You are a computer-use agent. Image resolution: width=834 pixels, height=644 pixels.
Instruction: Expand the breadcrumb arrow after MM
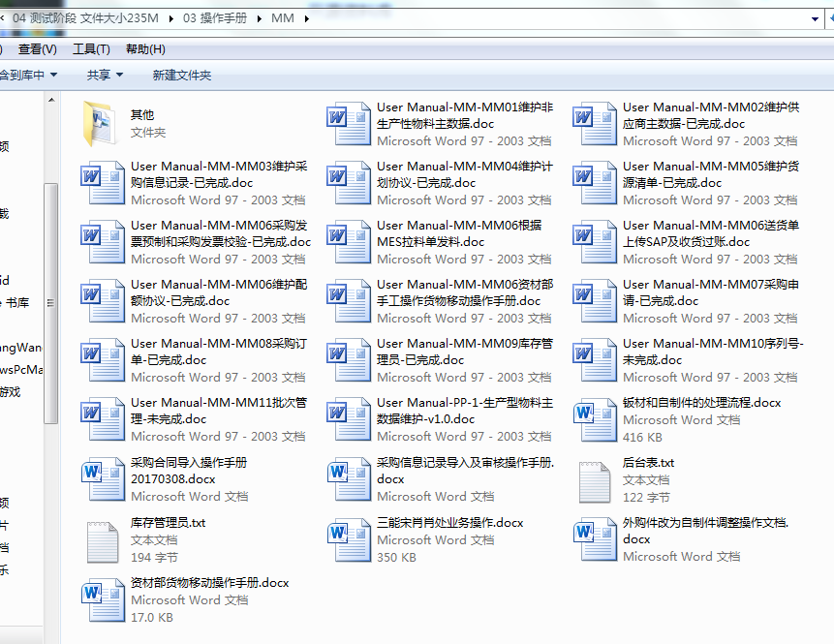tap(307, 18)
